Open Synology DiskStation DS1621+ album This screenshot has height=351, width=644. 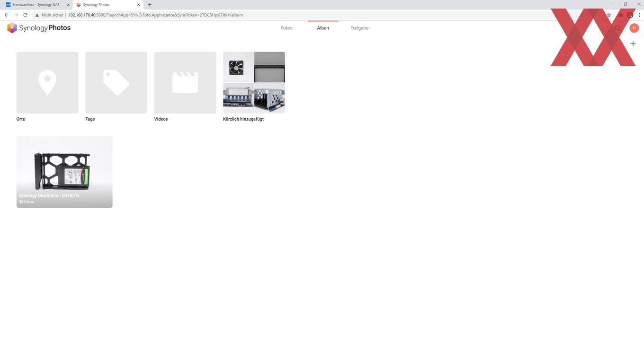[64, 172]
